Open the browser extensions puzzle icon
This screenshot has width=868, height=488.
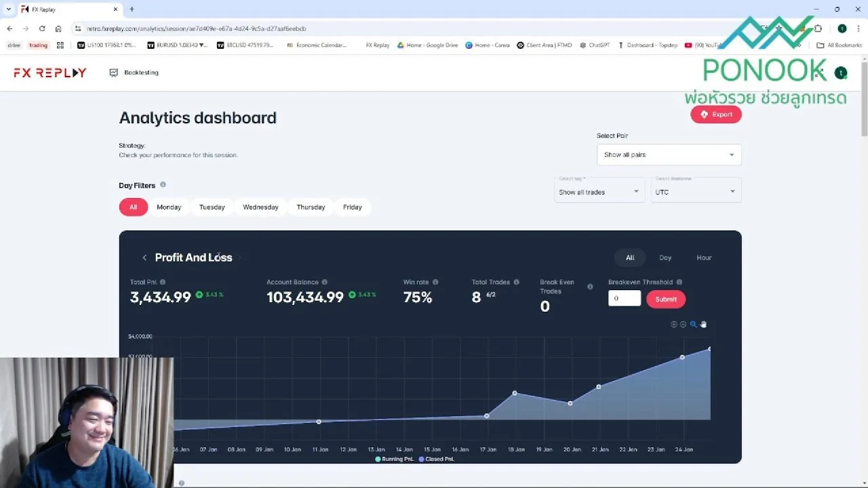(818, 28)
